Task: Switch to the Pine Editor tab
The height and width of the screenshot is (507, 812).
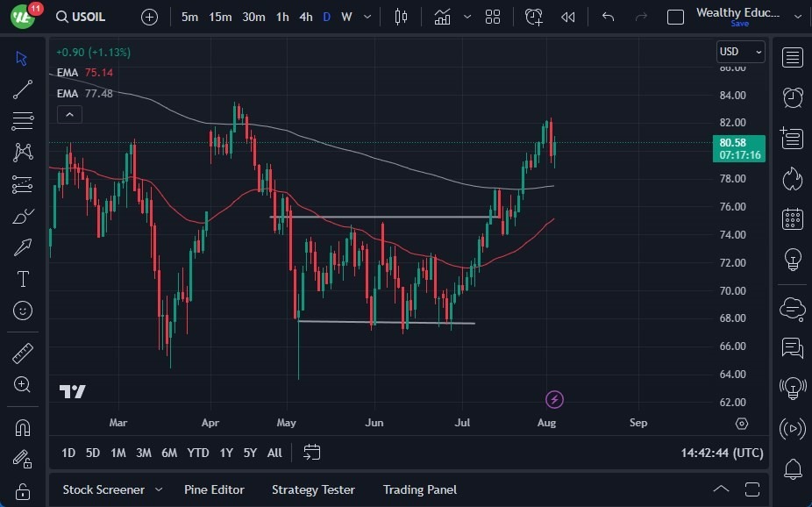Action: tap(214, 489)
